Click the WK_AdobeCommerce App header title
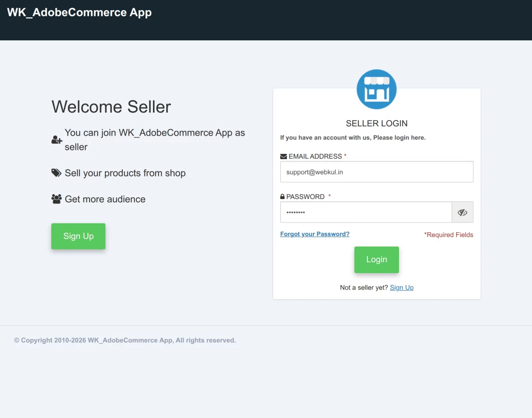532x418 pixels. coord(80,12)
